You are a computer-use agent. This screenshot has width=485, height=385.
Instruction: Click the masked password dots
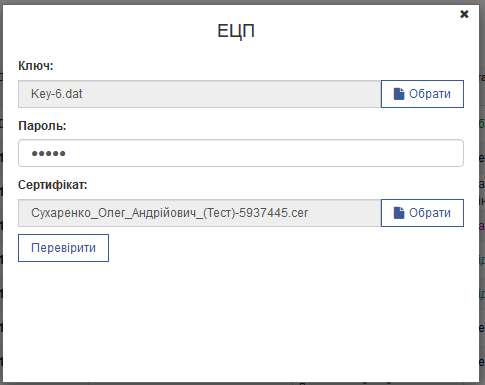48,153
